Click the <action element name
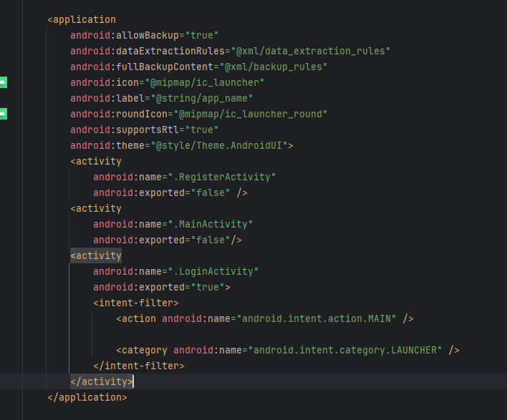Screen dimensions: 507x420 pyautogui.click(x=136, y=319)
